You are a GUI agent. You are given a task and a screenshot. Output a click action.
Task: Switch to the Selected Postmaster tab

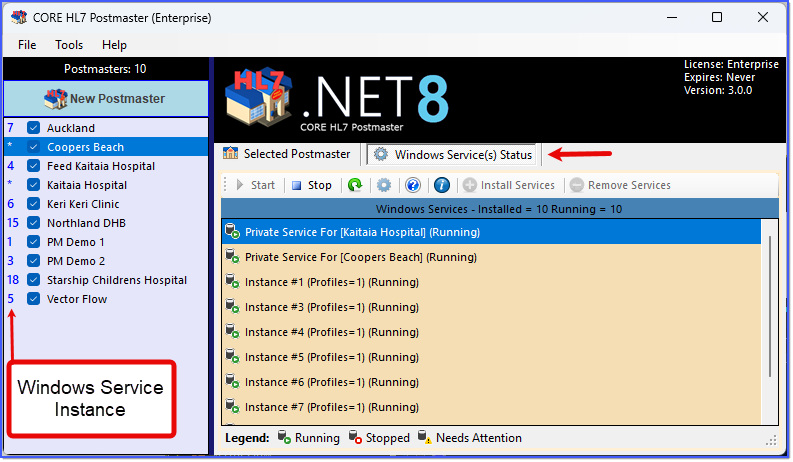pyautogui.click(x=287, y=154)
